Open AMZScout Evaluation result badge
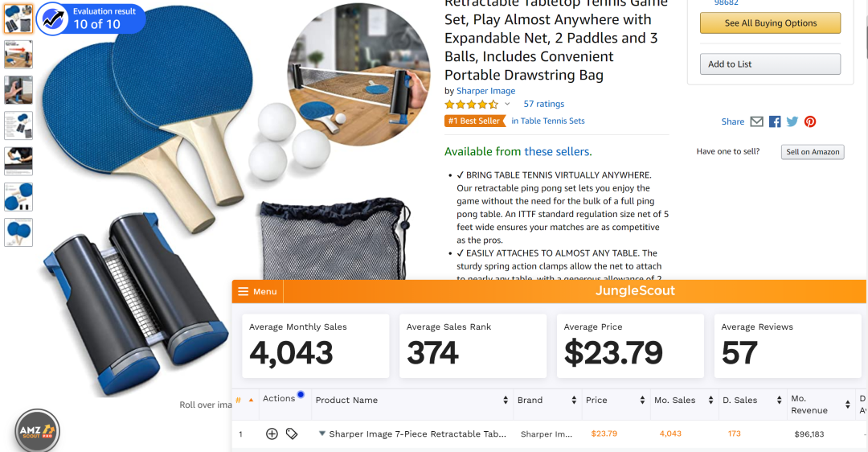Image resolution: width=868 pixels, height=452 pixels. pyautogui.click(x=92, y=18)
